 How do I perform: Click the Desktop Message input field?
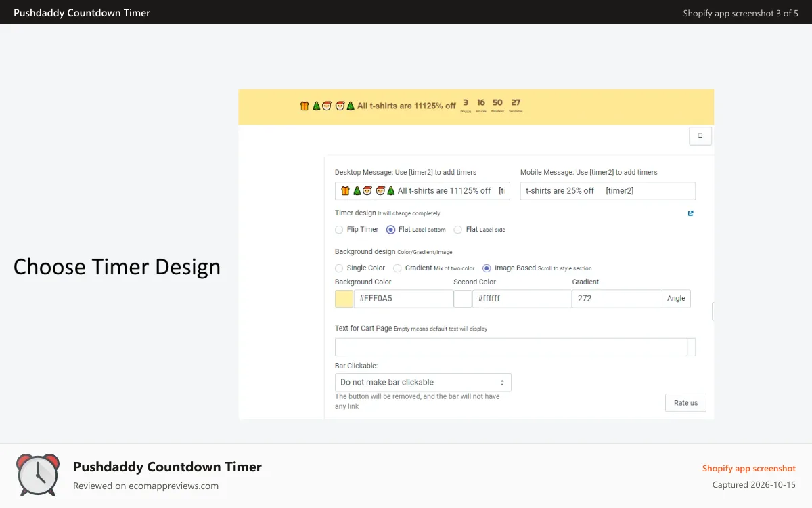coord(422,191)
